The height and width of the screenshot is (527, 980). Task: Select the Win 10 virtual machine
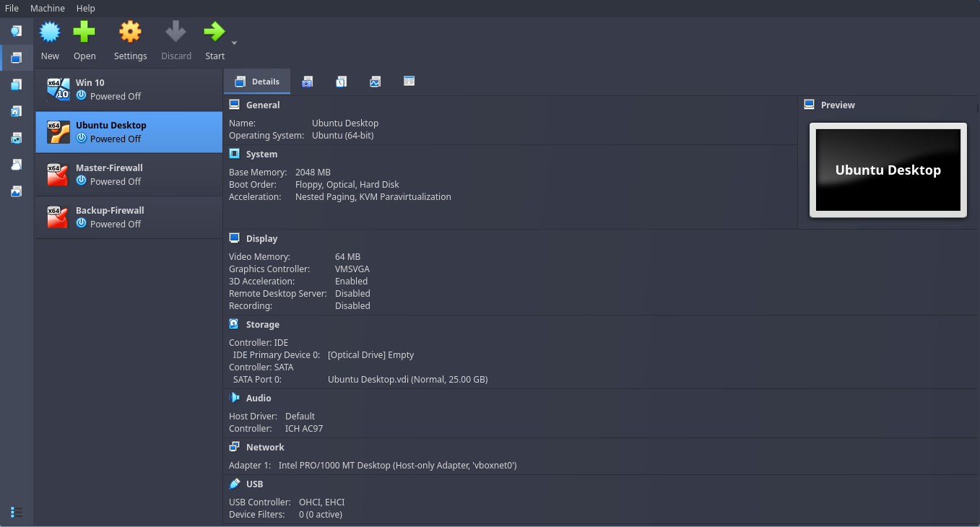(x=129, y=90)
